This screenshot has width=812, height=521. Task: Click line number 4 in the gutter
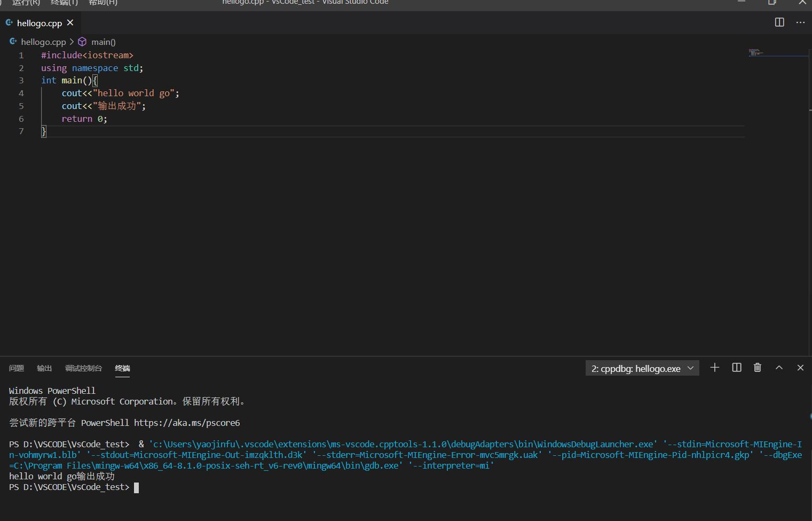(21, 94)
